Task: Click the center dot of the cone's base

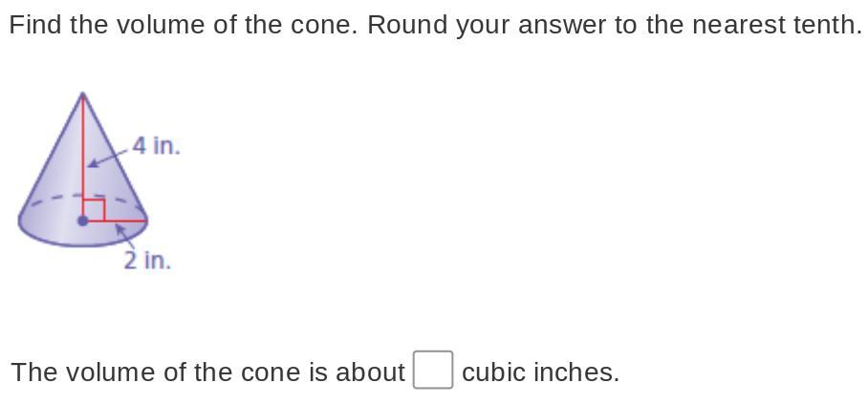Action: pos(83,221)
